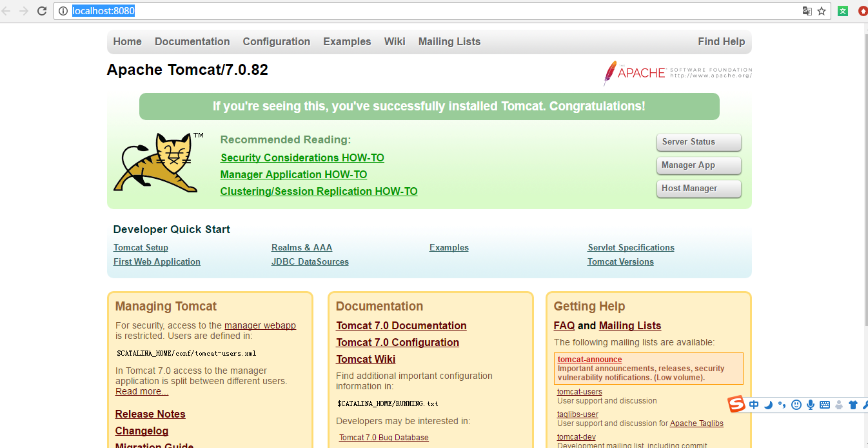Open the Home nav item
868x448 pixels.
tap(128, 41)
